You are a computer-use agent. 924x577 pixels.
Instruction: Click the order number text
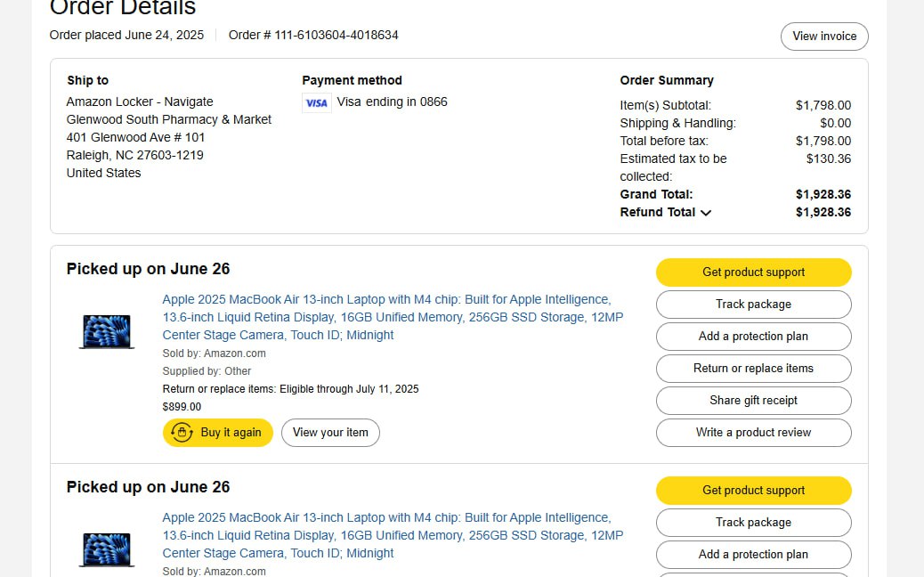313,36
